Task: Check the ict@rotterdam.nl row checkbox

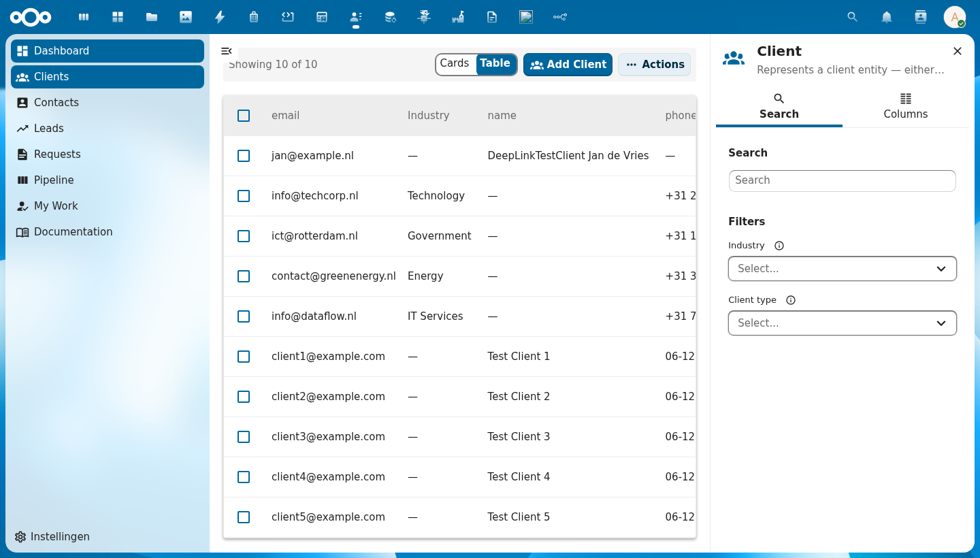Action: coord(244,236)
